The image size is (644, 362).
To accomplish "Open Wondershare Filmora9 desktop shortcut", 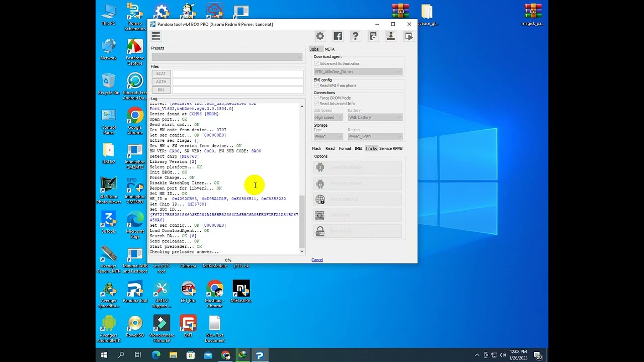I will pos(162,329).
